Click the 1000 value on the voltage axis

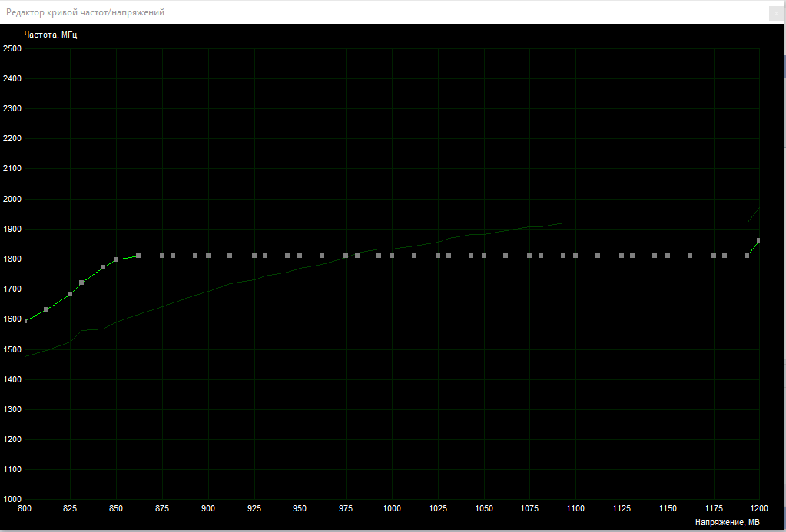pyautogui.click(x=392, y=508)
